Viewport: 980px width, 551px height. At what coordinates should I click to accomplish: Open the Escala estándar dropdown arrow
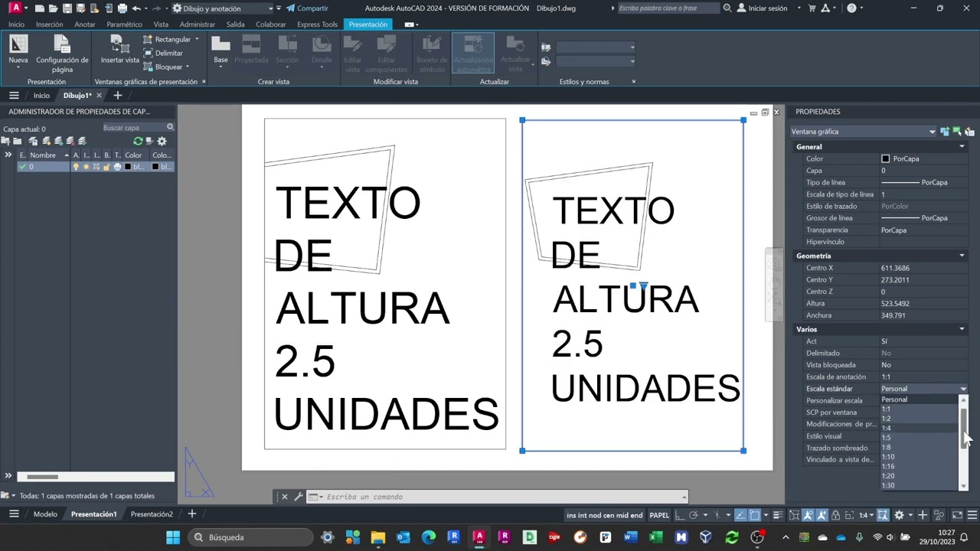point(963,389)
